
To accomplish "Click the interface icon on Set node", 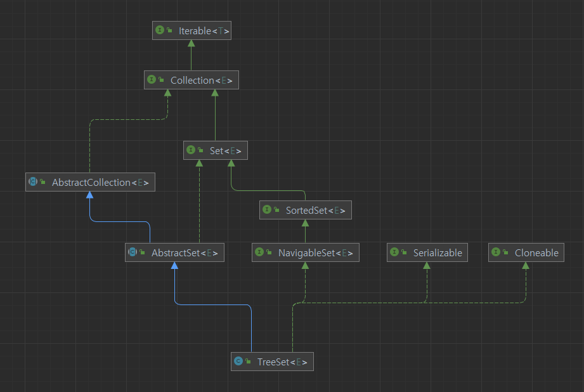I will (191, 150).
